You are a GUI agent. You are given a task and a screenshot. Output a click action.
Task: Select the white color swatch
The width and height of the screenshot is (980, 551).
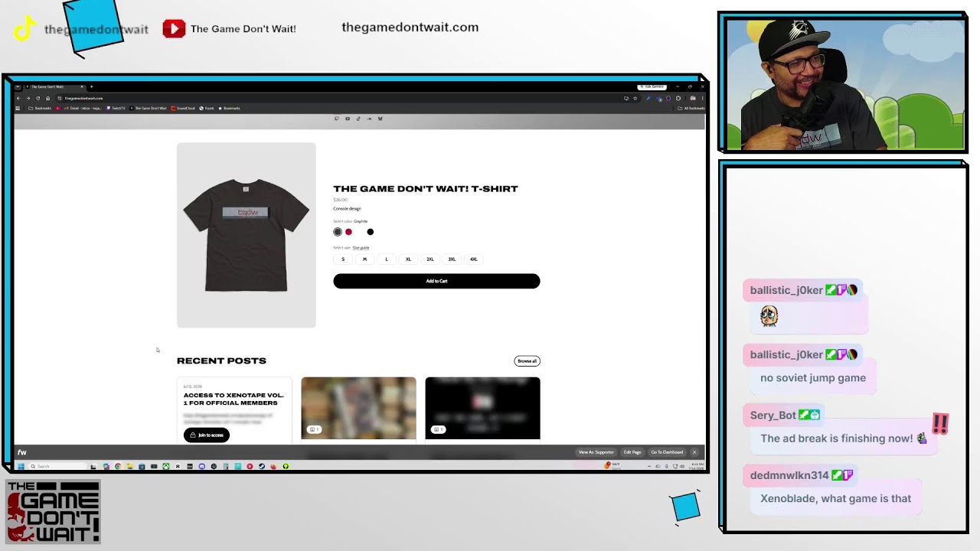(359, 232)
